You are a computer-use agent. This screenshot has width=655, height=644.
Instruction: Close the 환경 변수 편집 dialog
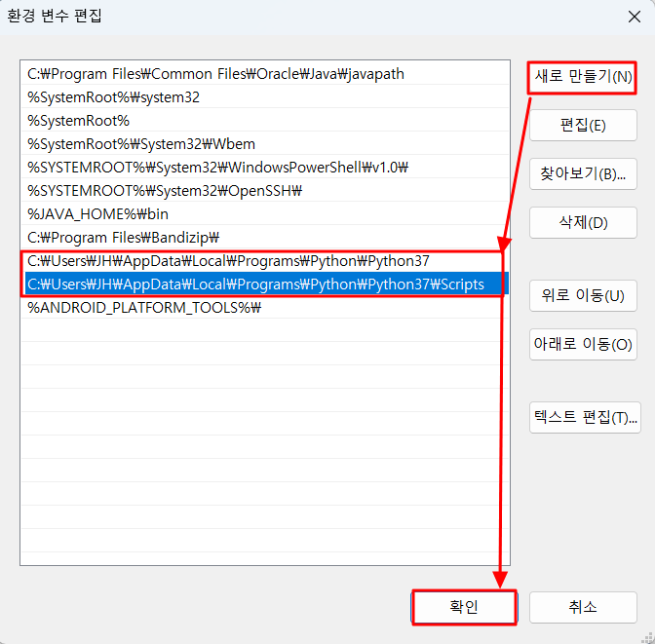[x=635, y=17]
